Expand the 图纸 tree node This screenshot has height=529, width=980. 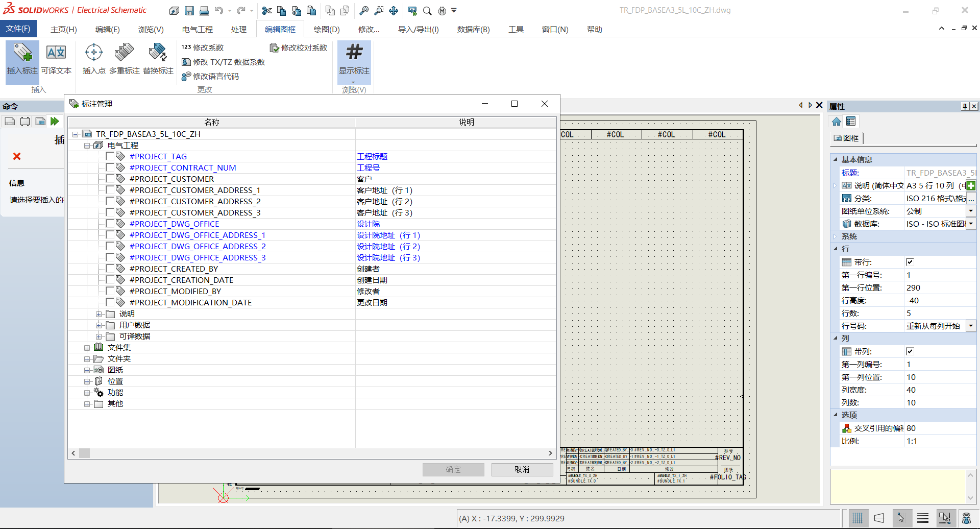click(87, 370)
